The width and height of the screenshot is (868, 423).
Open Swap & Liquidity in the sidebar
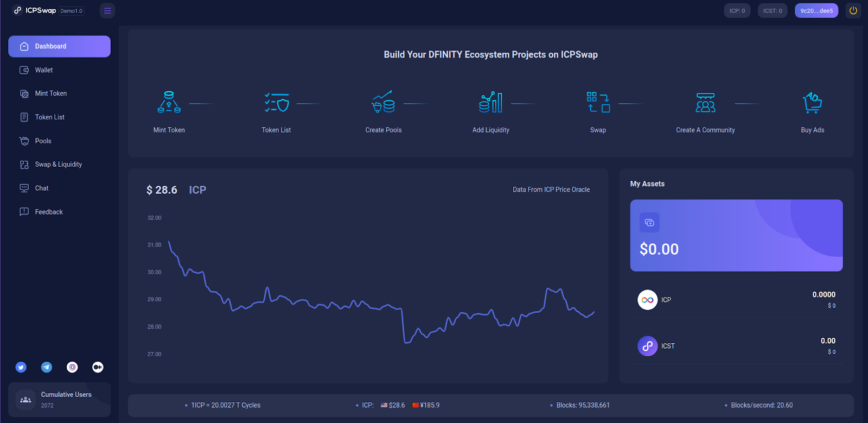pos(59,165)
